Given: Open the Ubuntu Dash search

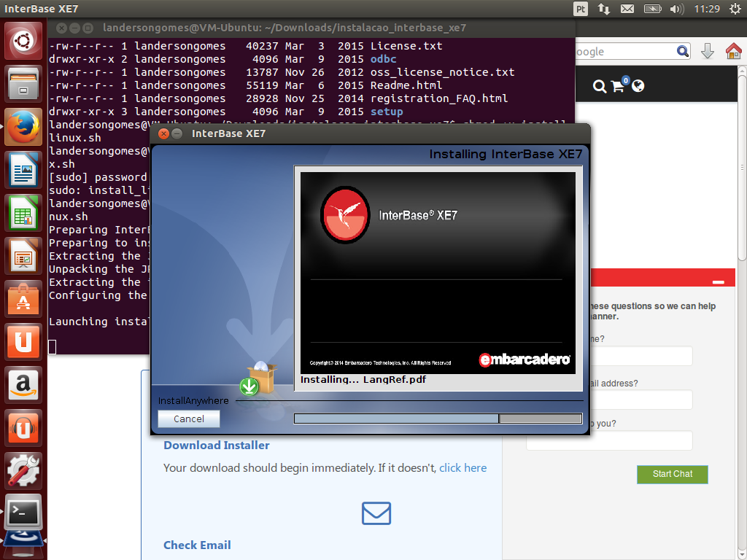Looking at the screenshot, I should [23, 41].
